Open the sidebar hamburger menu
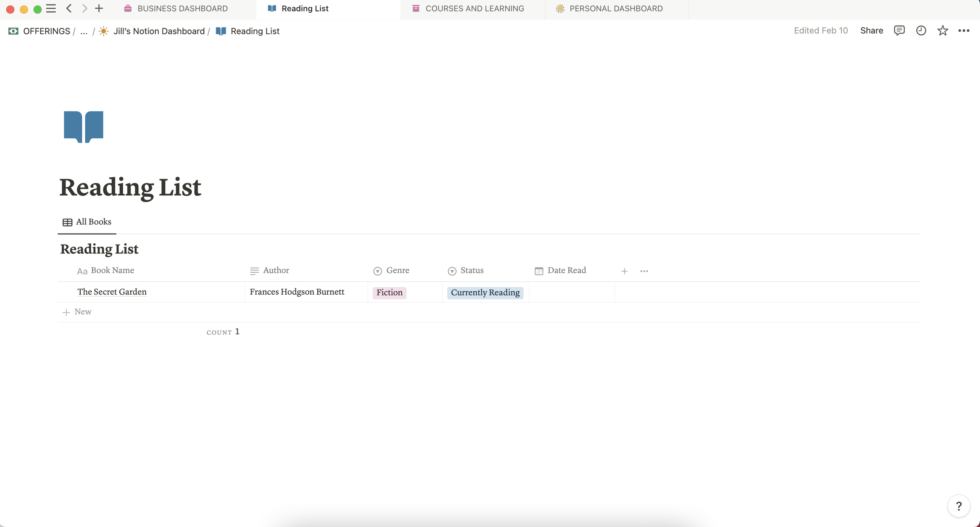This screenshot has height=527, width=980. click(51, 8)
